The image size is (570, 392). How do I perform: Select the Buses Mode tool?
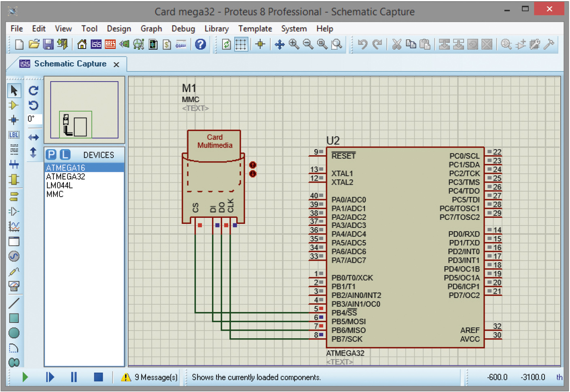click(x=14, y=164)
